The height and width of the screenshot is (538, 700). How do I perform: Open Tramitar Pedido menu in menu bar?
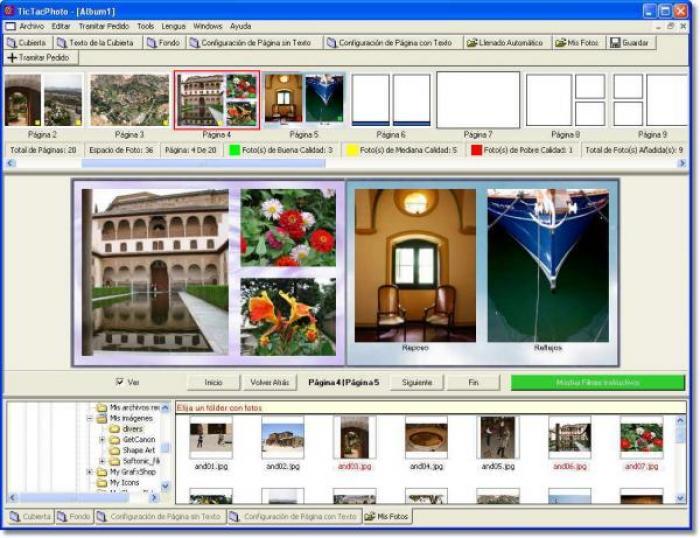pos(104,26)
